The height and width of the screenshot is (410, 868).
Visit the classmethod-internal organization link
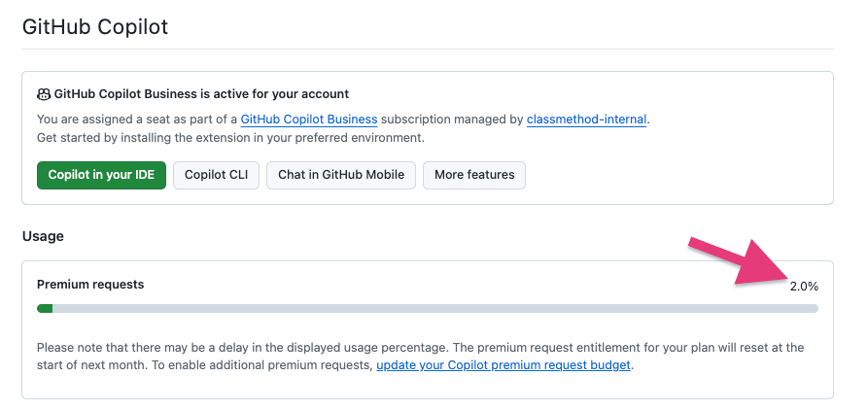coord(586,120)
